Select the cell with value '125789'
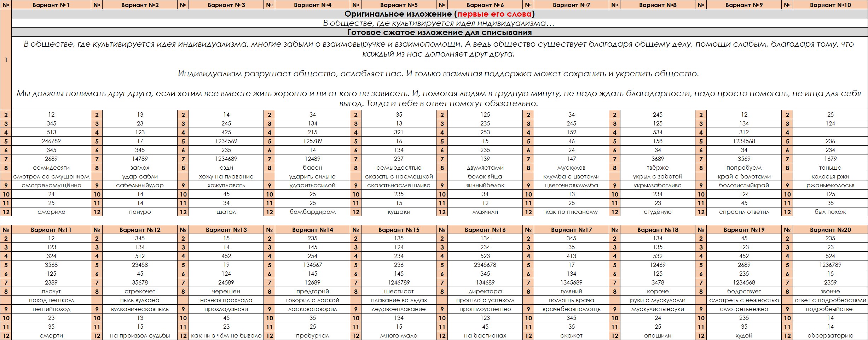868x340 pixels. (x=312, y=141)
